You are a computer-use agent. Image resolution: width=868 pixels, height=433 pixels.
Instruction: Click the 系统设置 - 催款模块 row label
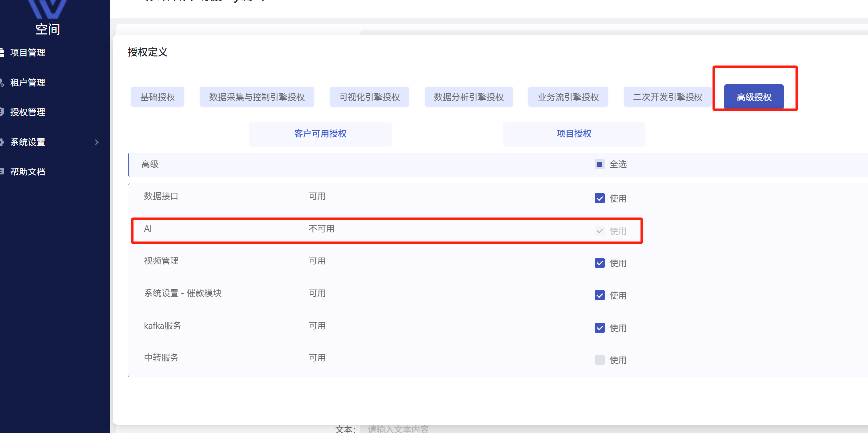(183, 293)
